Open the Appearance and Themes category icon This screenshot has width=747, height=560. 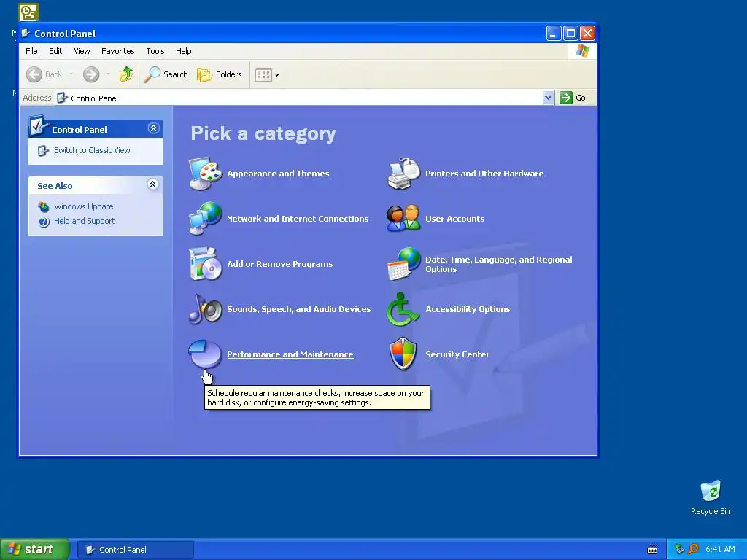click(205, 174)
